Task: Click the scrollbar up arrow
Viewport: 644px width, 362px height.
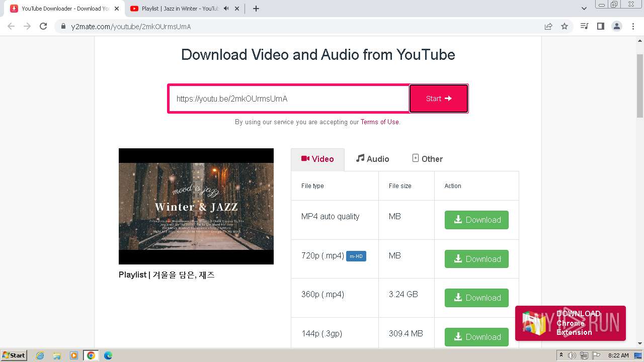Action: tap(639, 41)
